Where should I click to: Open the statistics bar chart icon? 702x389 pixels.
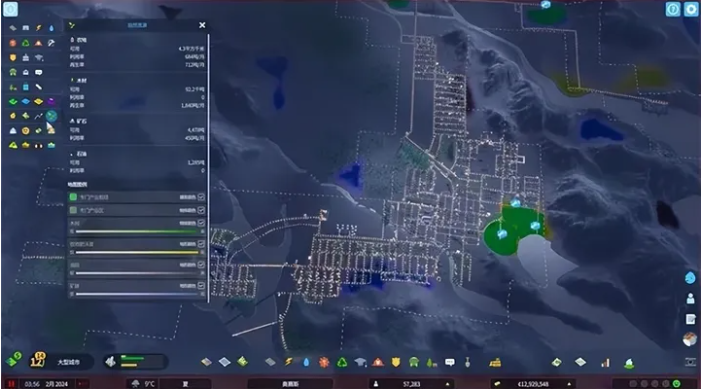click(x=605, y=362)
